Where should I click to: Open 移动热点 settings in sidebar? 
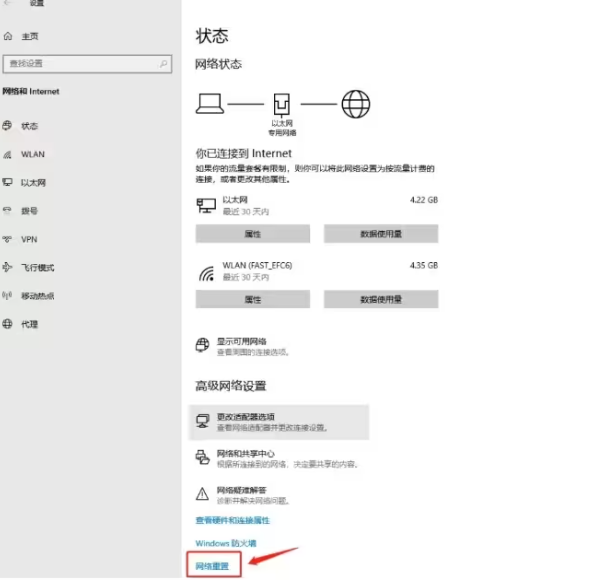pyautogui.click(x=38, y=296)
